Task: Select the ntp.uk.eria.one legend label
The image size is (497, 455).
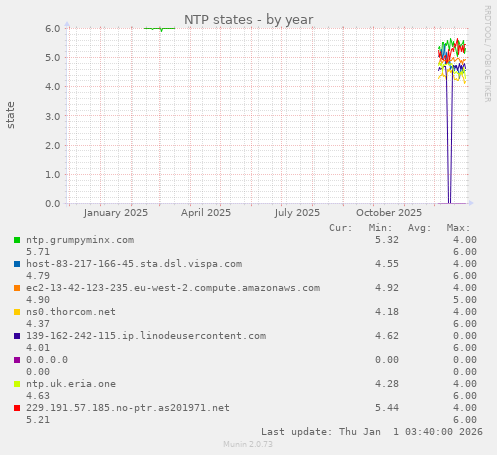Action: pyautogui.click(x=71, y=384)
